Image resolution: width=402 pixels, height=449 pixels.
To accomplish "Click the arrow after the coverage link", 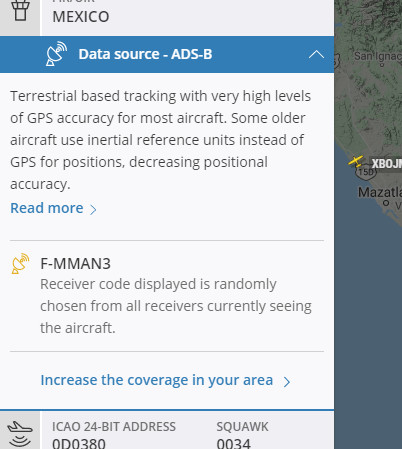I will point(287,382).
